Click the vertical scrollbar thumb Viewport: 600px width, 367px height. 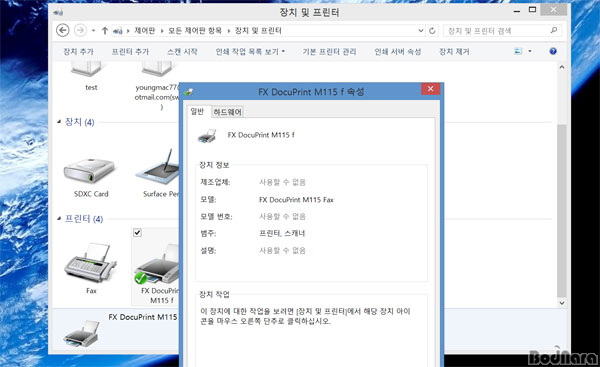[x=561, y=210]
